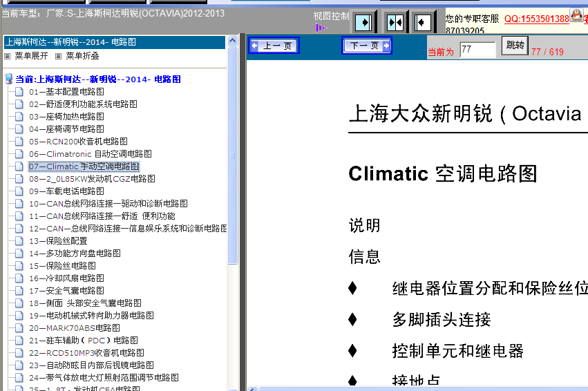This screenshot has height=391, width=588.
Task: Open 12—CAN—总线网络连接—信息娱乐系统和诊断电路图
Action: [128, 228]
